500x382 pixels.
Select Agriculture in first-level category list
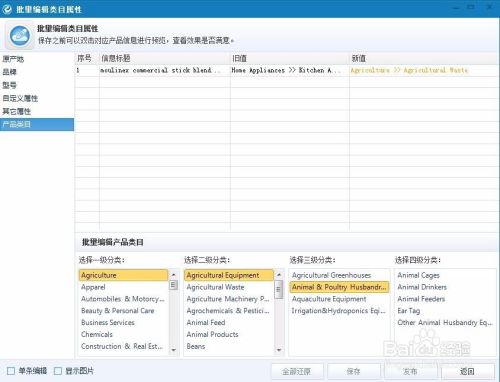pyautogui.click(x=123, y=275)
